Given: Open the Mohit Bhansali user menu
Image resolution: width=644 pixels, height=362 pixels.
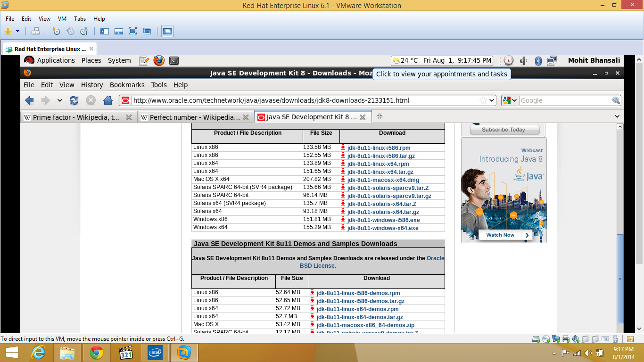Looking at the screenshot, I should point(594,60).
